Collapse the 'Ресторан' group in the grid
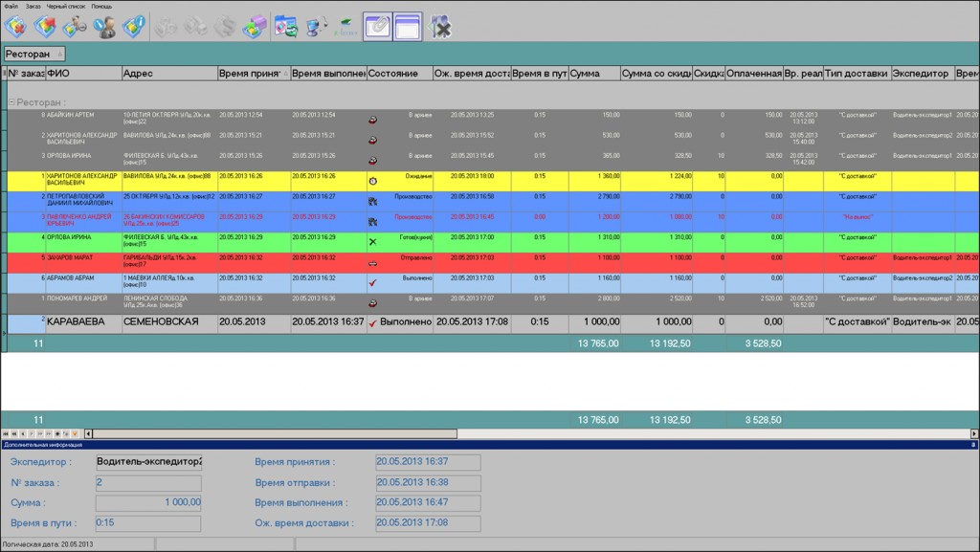The width and height of the screenshot is (980, 552). [x=11, y=102]
